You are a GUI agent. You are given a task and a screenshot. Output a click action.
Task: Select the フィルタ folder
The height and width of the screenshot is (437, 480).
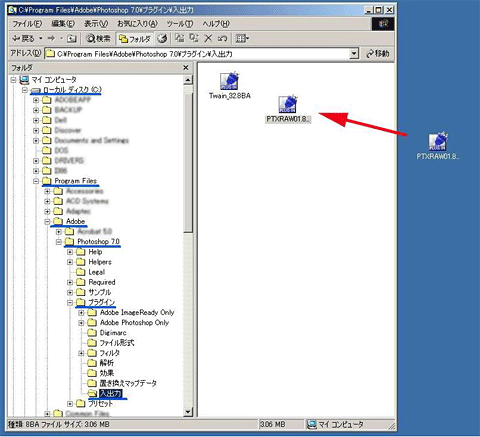tap(110, 353)
